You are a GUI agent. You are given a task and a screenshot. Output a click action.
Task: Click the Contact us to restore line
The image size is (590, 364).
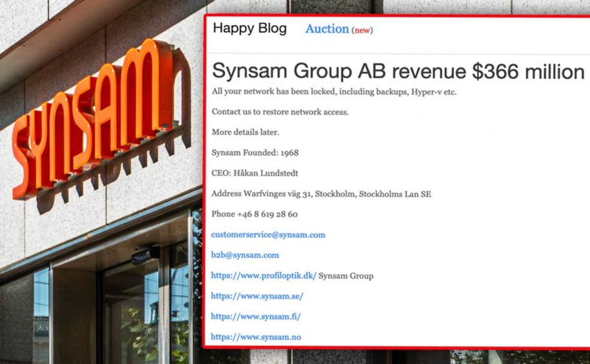280,112
